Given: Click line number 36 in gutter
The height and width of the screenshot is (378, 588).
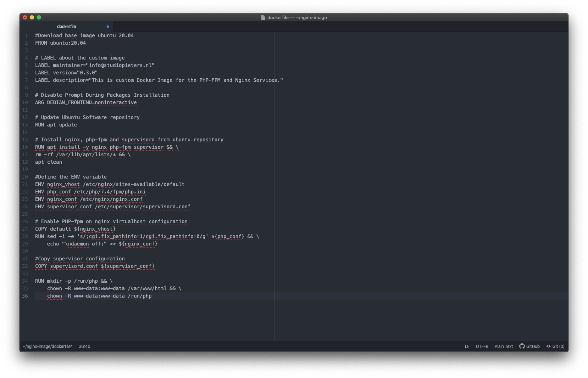Looking at the screenshot, I should 25,296.
